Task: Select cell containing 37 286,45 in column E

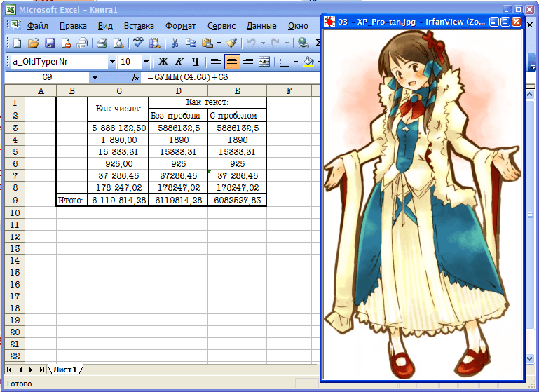Action: tap(237, 176)
